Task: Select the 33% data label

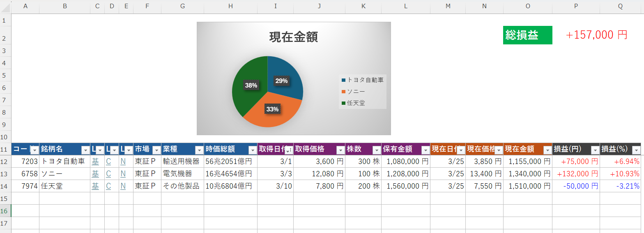Action: click(272, 109)
